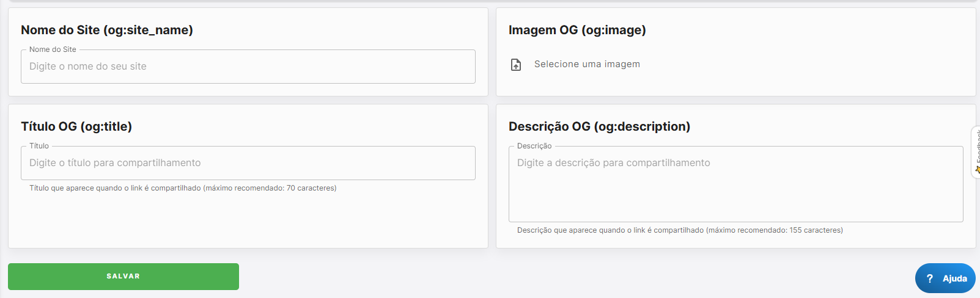Open the Ajuda help button
The image size is (980, 298).
click(945, 278)
